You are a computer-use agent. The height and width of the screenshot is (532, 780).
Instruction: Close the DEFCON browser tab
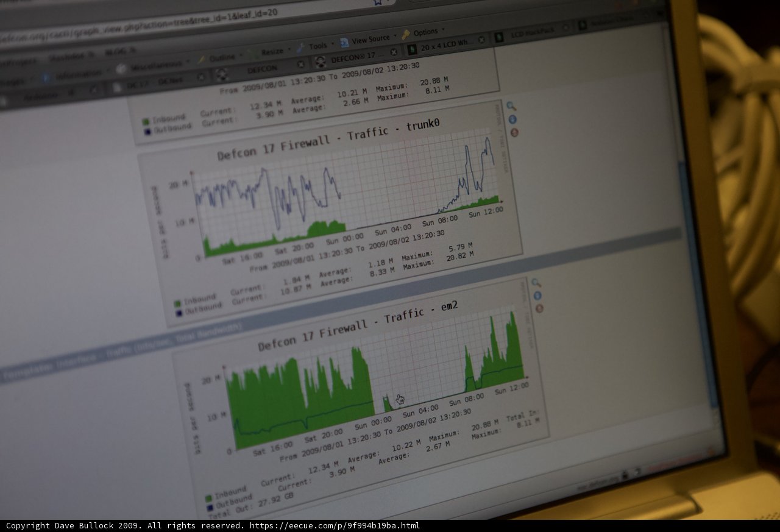(x=300, y=65)
